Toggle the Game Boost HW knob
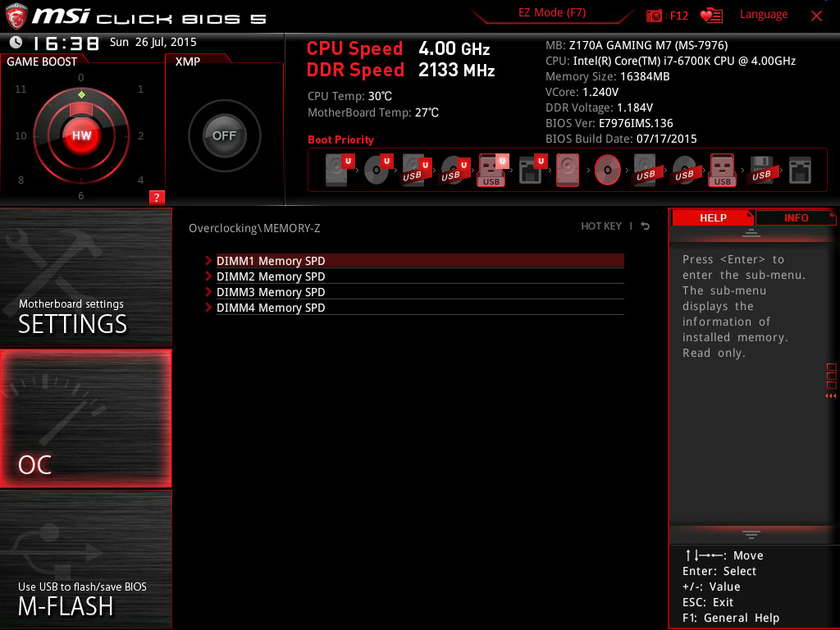Viewport: 840px width, 630px height. [81, 135]
